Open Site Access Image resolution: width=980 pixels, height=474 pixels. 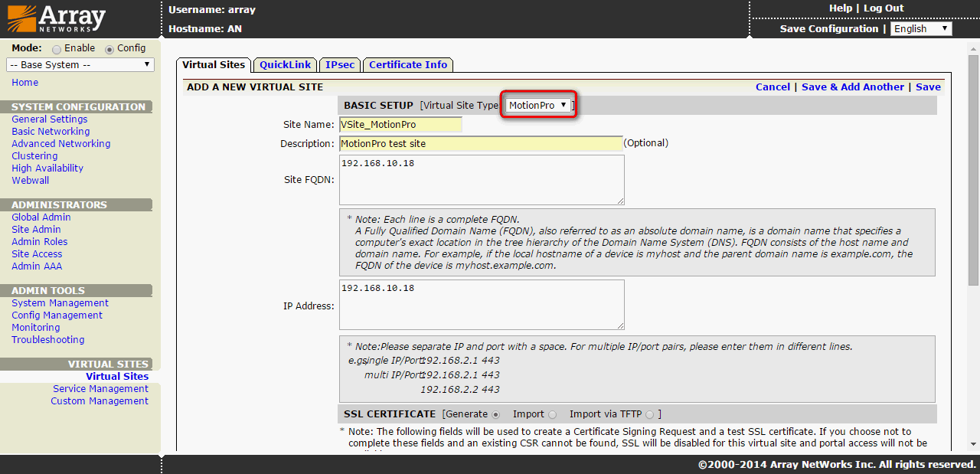[37, 254]
